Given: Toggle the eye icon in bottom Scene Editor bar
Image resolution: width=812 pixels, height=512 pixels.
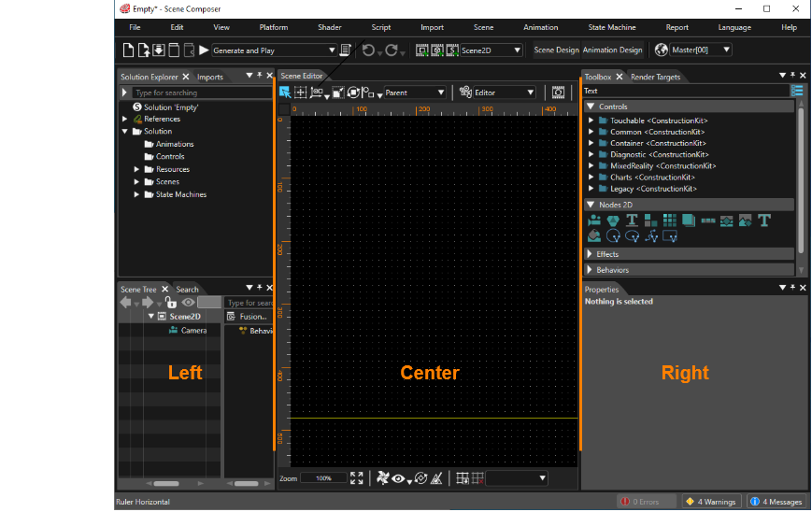Looking at the screenshot, I should coord(398,479).
